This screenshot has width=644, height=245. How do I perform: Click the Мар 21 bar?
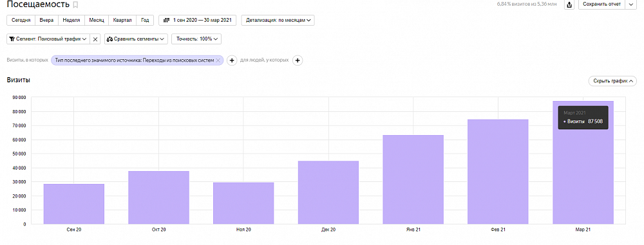(x=583, y=163)
